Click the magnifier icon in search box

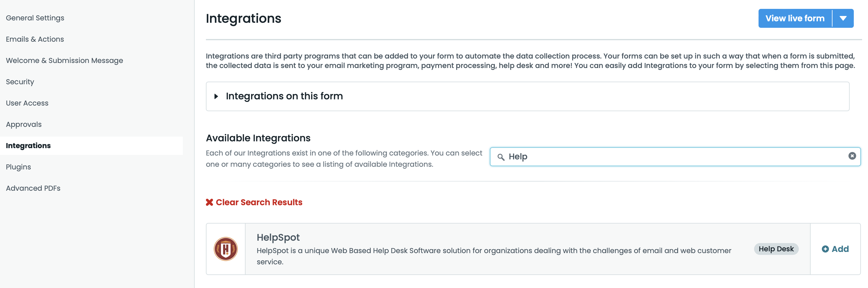pyautogui.click(x=501, y=157)
